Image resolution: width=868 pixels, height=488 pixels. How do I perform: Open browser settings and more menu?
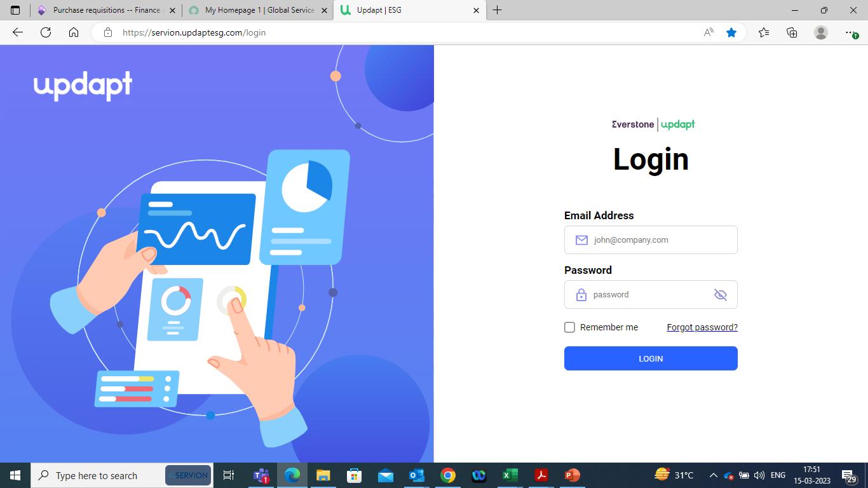(x=851, y=32)
